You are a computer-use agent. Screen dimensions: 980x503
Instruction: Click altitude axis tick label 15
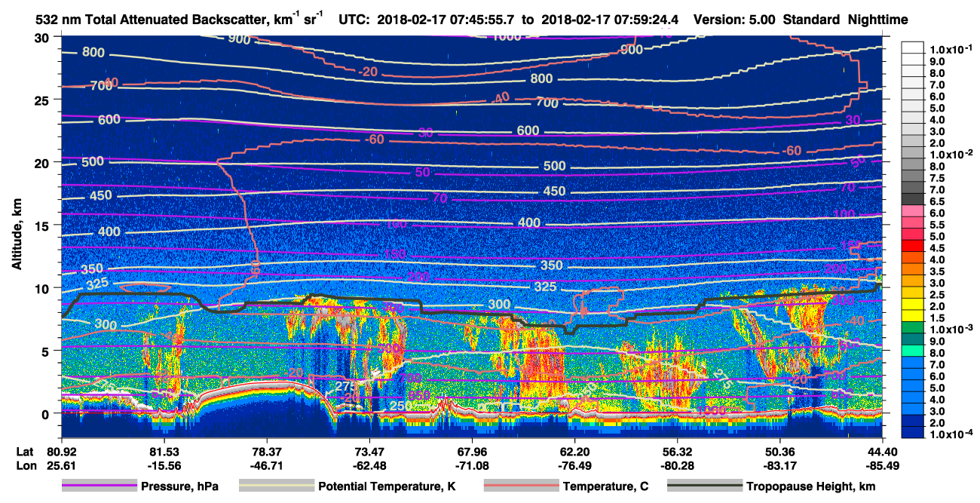click(44, 225)
